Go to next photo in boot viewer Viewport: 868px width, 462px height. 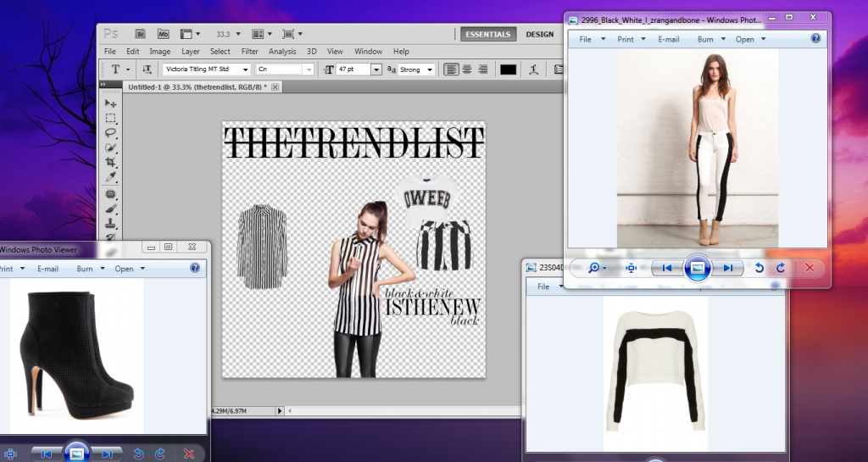107,454
